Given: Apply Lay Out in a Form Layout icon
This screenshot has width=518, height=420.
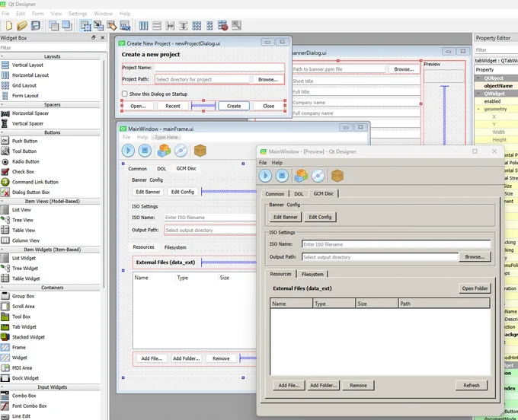Looking at the screenshot, I should tap(209, 25).
